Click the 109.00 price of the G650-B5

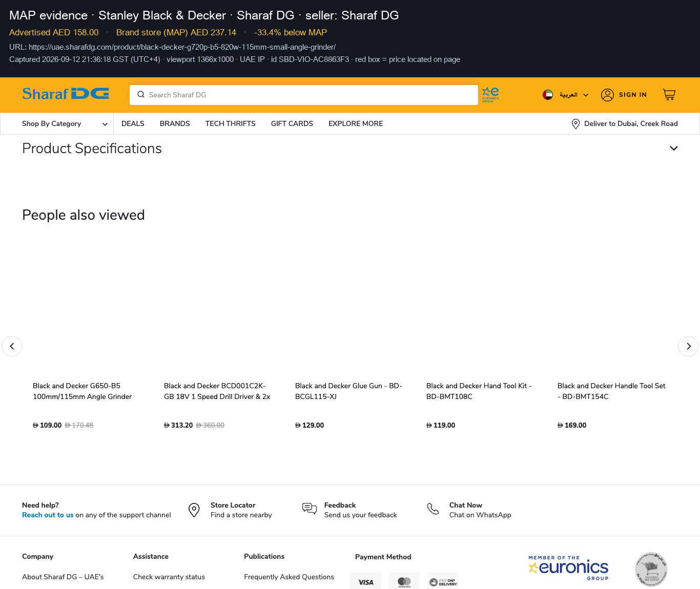click(47, 426)
